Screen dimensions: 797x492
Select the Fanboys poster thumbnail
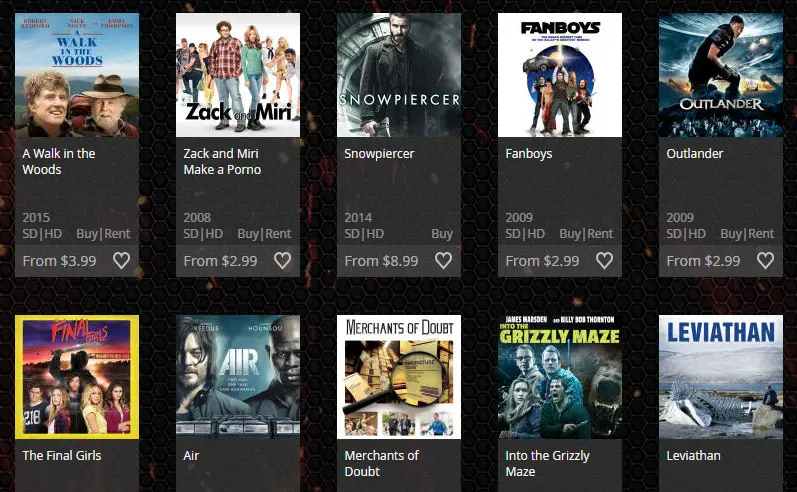pos(560,75)
